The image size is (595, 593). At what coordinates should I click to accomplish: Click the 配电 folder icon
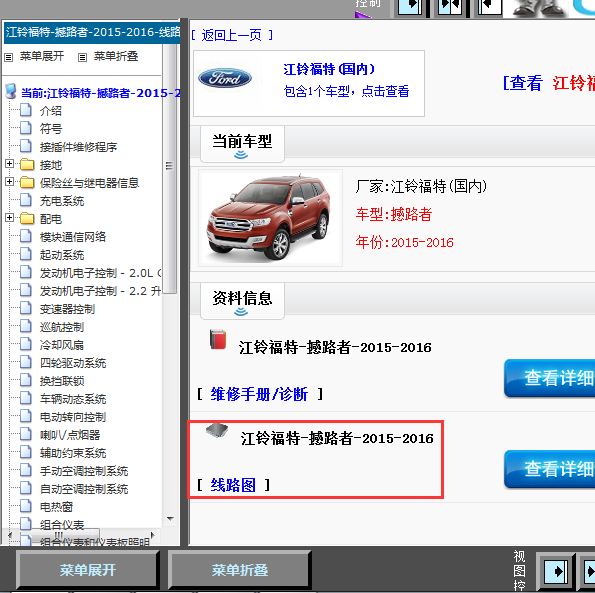point(27,219)
